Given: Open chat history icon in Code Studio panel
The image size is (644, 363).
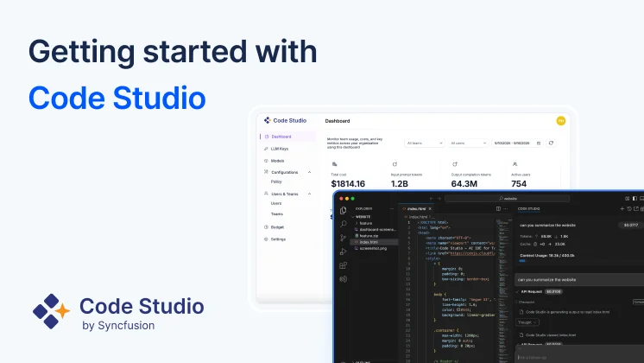Looking at the screenshot, I should pyautogui.click(x=628, y=209).
